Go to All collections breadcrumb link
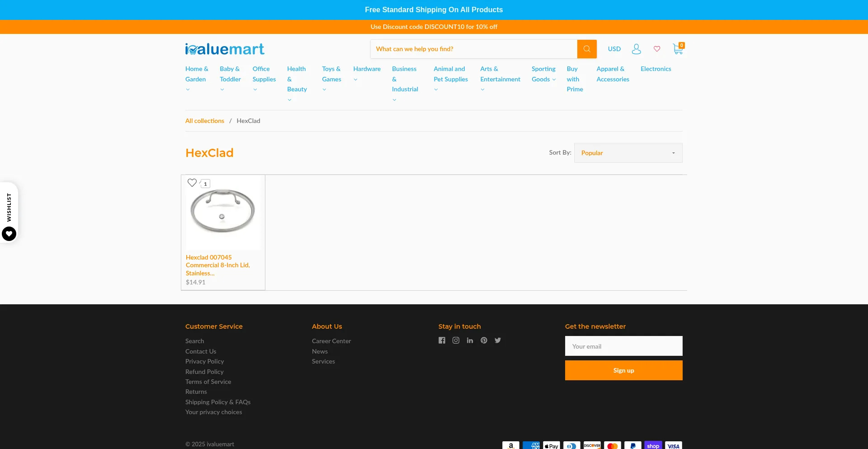 coord(205,121)
